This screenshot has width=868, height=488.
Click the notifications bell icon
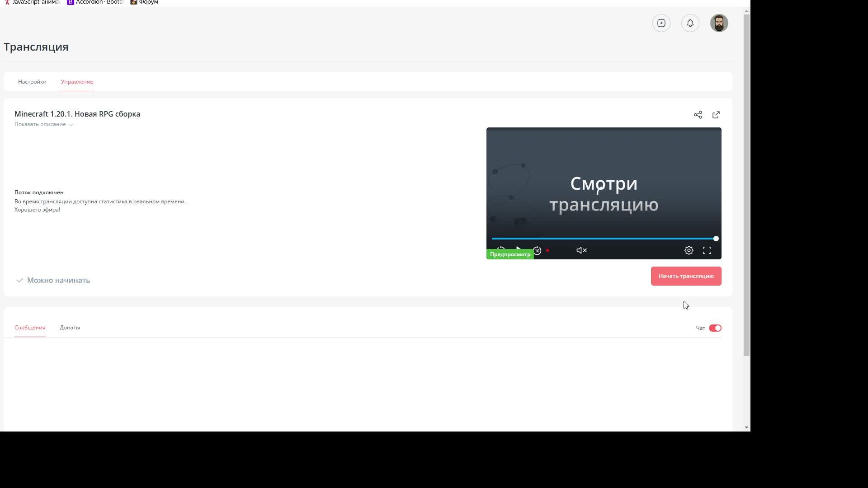point(690,23)
